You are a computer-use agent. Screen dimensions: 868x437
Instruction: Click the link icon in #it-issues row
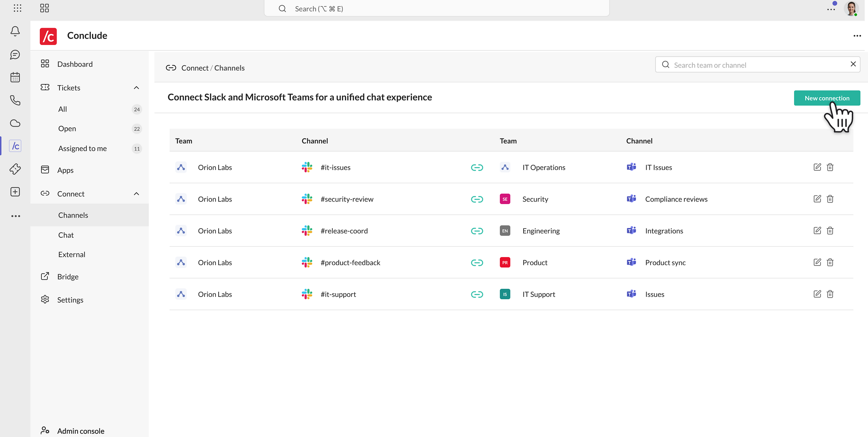click(x=477, y=167)
